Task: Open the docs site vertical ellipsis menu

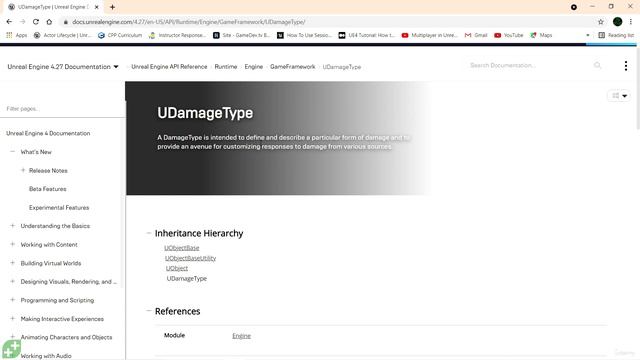Action: (626, 66)
